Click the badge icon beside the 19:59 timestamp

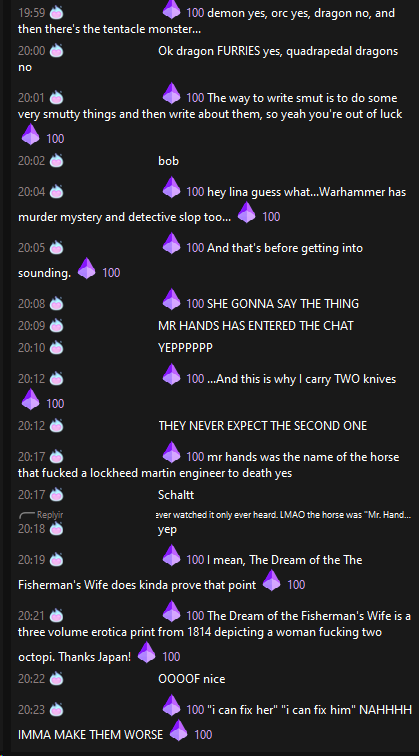tap(56, 13)
